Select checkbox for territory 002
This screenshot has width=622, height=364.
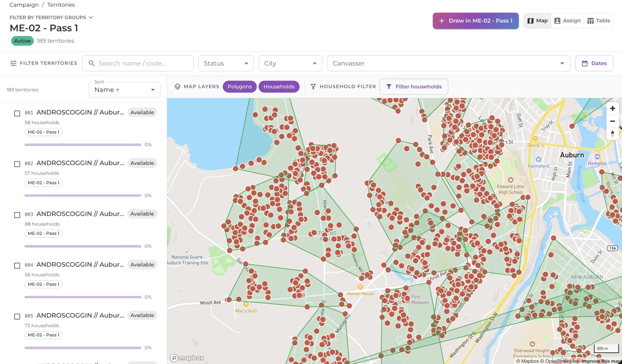click(x=17, y=164)
